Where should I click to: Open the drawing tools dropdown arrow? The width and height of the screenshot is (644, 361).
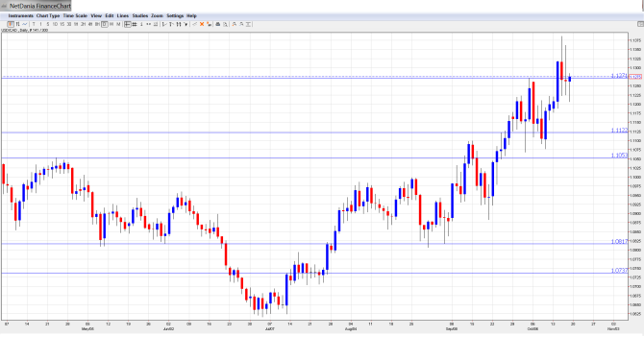(186, 25)
